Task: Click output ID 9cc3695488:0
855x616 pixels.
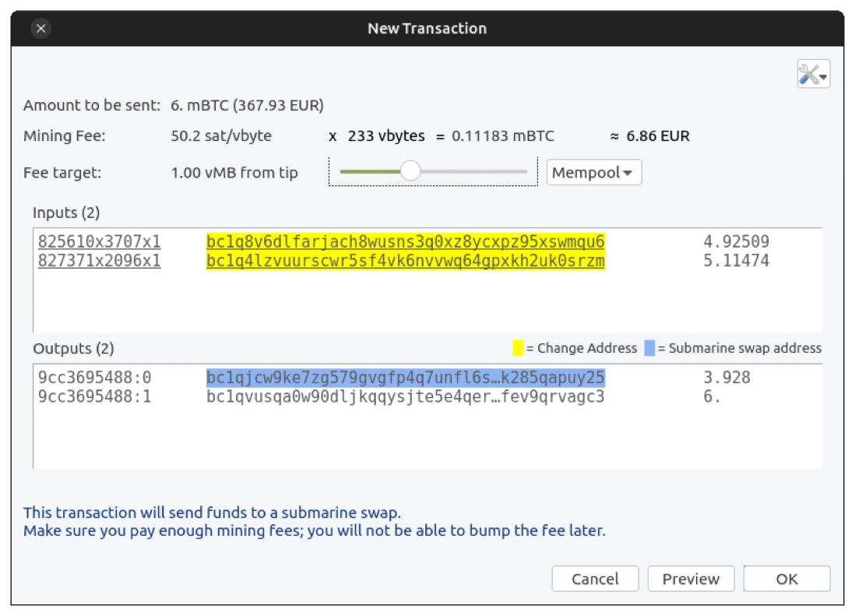Action: tap(94, 378)
